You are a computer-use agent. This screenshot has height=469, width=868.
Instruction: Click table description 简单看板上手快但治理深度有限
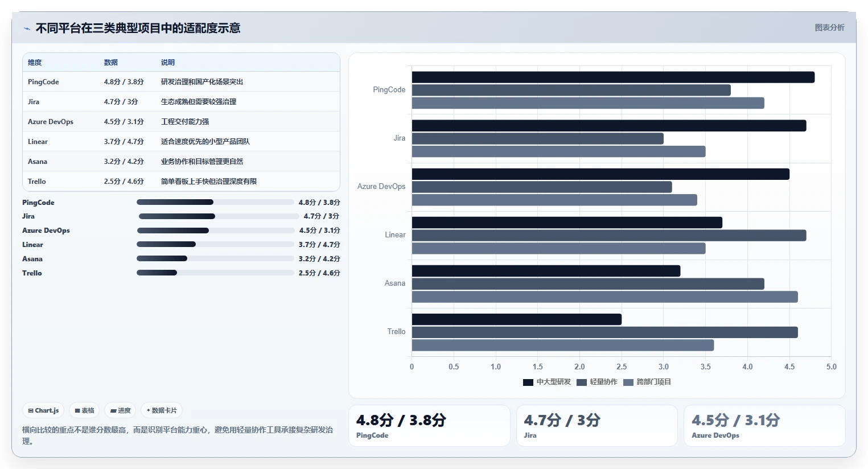(209, 182)
